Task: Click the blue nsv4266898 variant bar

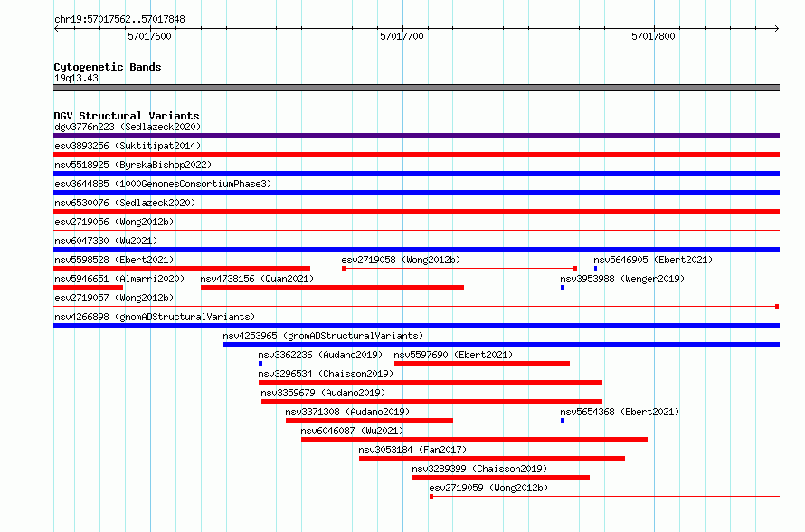Action: pos(416,326)
